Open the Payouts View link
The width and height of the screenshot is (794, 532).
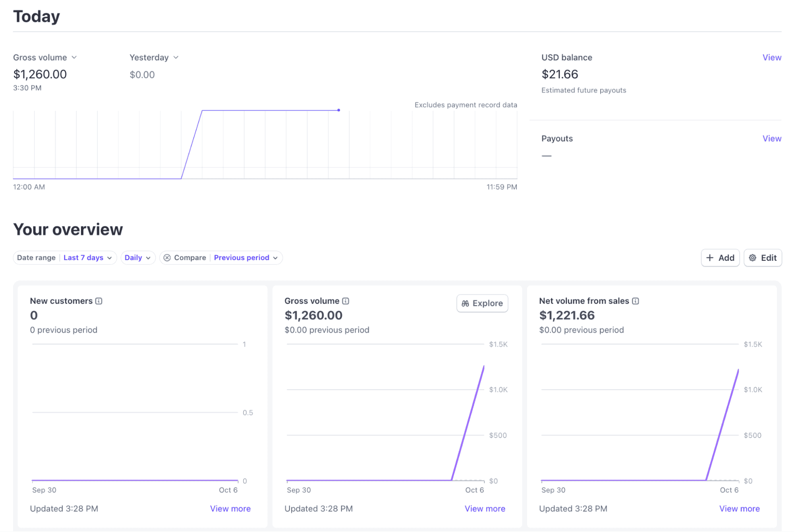tap(771, 139)
